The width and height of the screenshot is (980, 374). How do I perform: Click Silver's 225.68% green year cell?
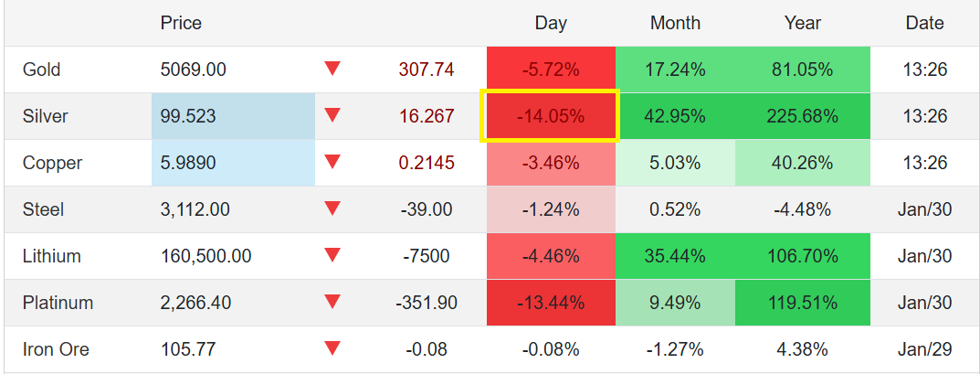click(x=802, y=116)
